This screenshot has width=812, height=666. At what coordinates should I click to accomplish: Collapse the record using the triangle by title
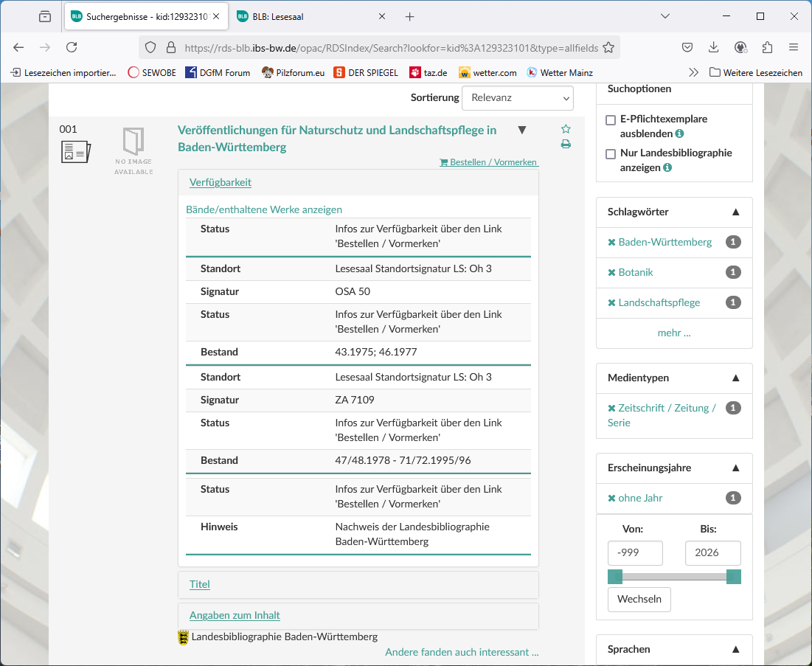pos(522,131)
